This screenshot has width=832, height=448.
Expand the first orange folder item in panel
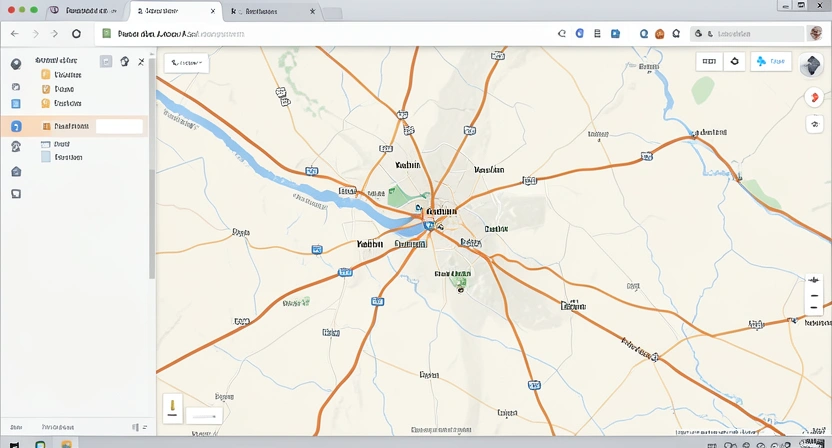[x=46, y=75]
